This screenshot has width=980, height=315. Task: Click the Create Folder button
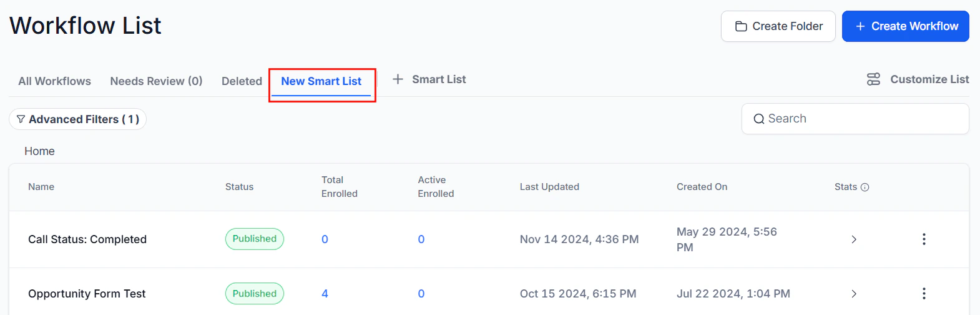pyautogui.click(x=778, y=26)
